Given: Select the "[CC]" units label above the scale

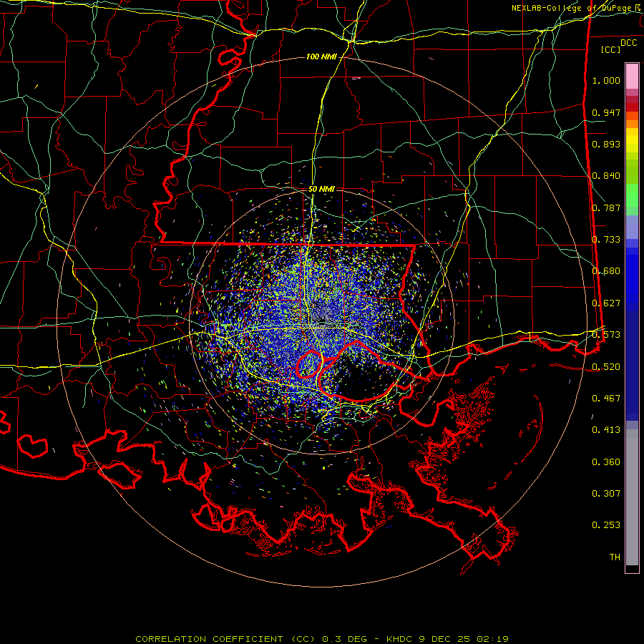Looking at the screenshot, I should click(x=610, y=49).
